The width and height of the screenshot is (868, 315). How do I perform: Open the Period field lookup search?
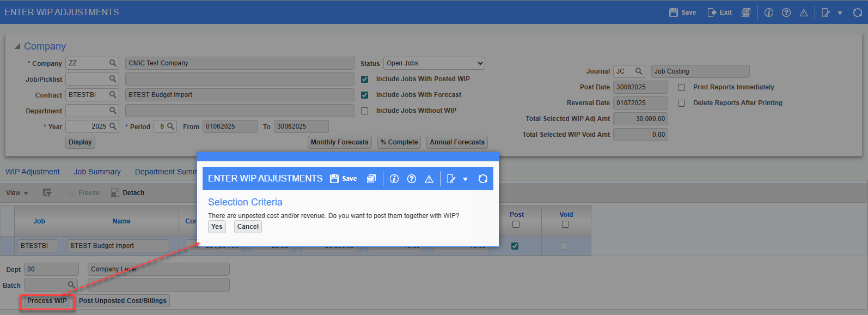pyautogui.click(x=170, y=126)
